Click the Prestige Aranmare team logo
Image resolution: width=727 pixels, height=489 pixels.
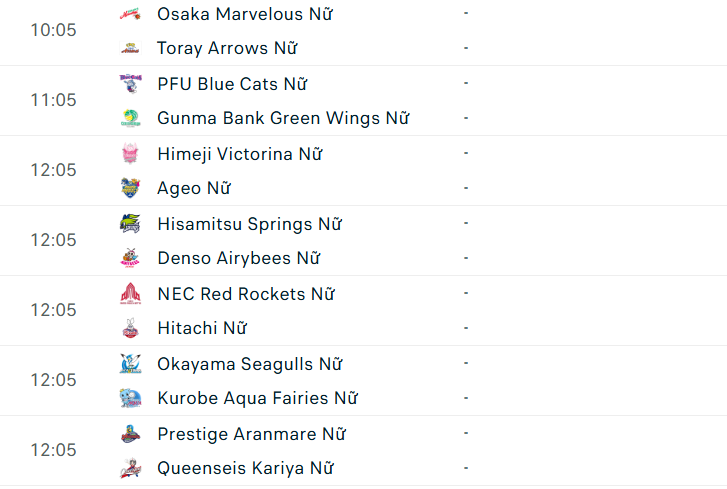[x=130, y=434]
